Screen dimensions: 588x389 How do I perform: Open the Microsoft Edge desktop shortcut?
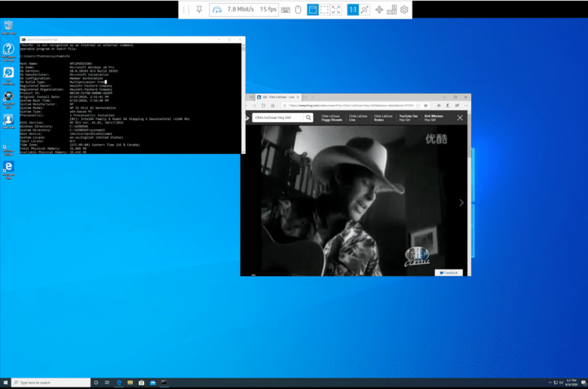coord(8,170)
